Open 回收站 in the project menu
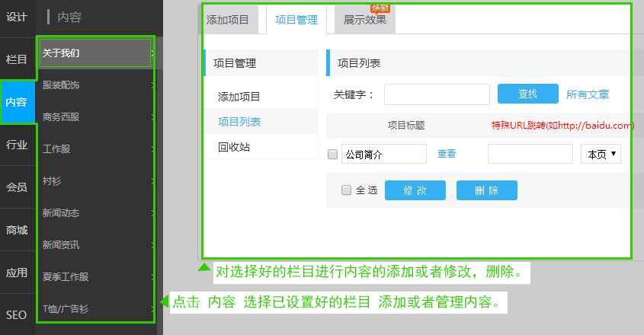Screen dimensions: 644x335 pyautogui.click(x=234, y=147)
